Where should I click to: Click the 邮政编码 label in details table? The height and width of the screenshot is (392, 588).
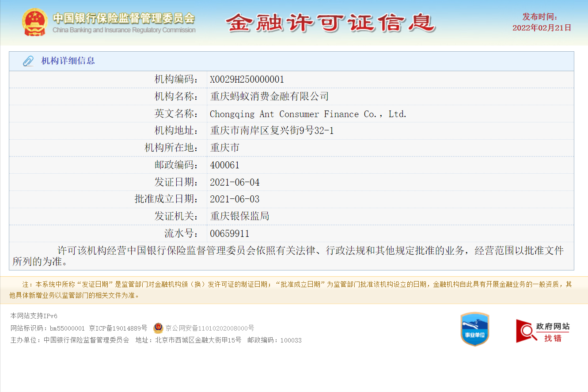click(176, 165)
